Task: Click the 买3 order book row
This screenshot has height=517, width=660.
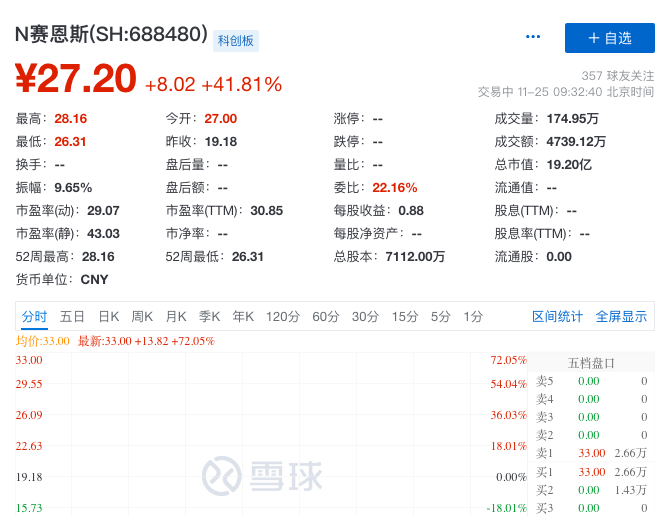Action: point(591,508)
